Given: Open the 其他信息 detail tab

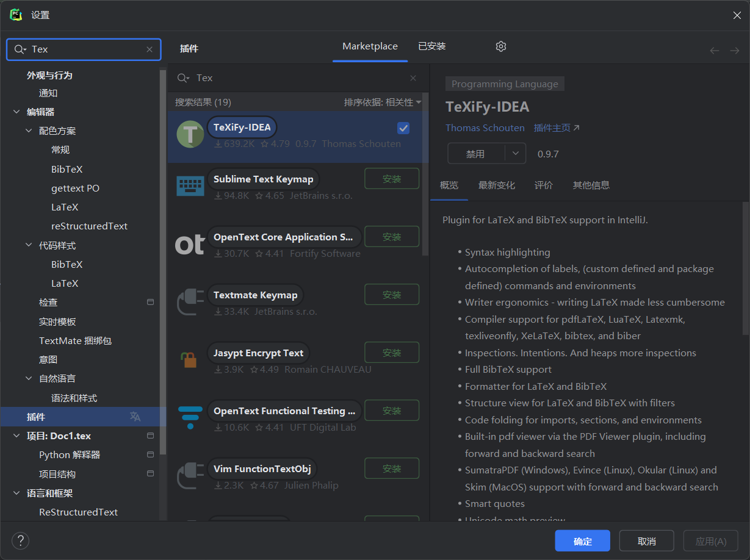Looking at the screenshot, I should pos(591,185).
